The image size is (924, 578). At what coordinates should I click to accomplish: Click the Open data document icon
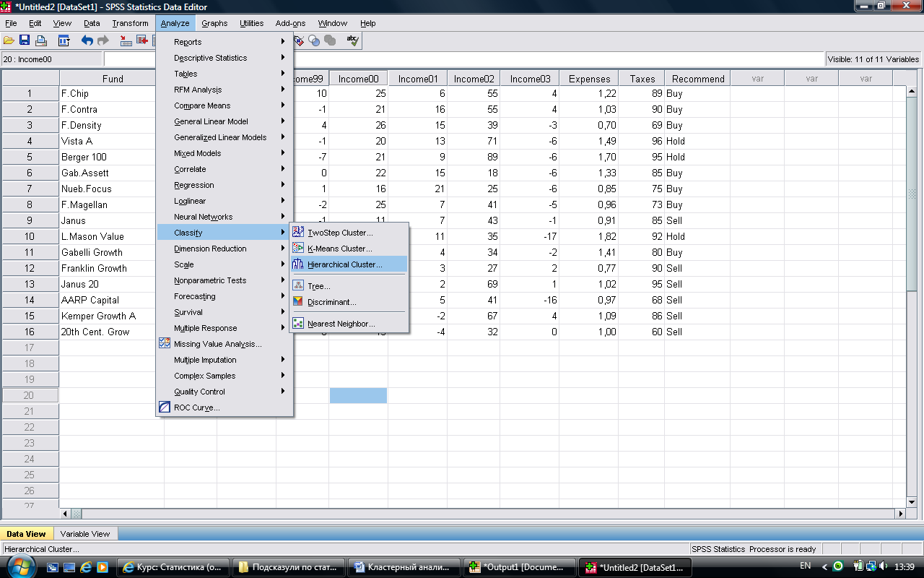[x=9, y=40]
